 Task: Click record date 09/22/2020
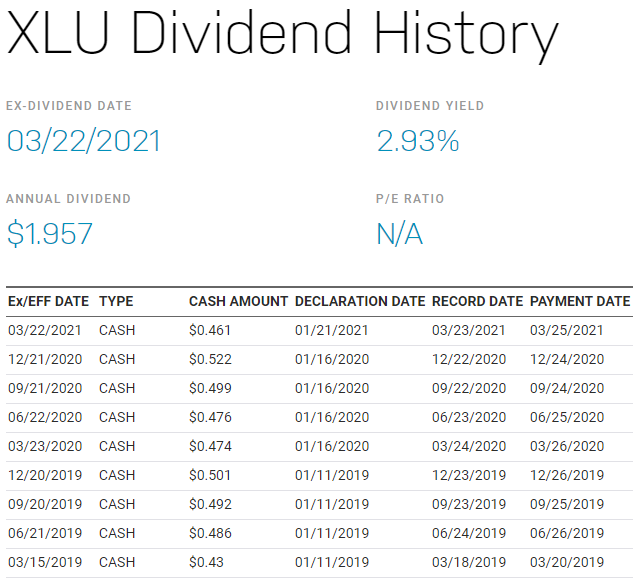(469, 388)
